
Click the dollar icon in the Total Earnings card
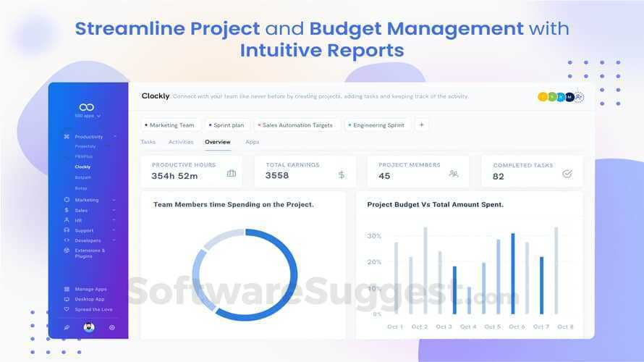pyautogui.click(x=342, y=175)
